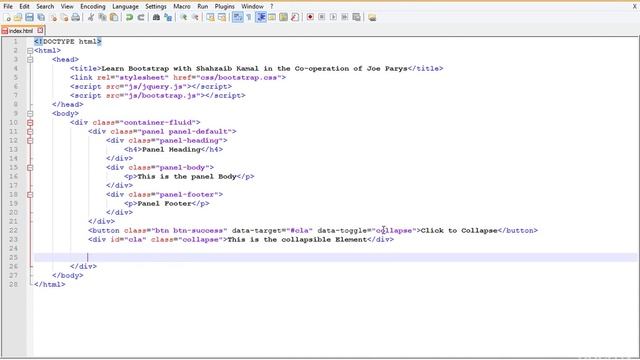Click the Zoom Out icon
The width and height of the screenshot is (640, 360).
coord(195,17)
